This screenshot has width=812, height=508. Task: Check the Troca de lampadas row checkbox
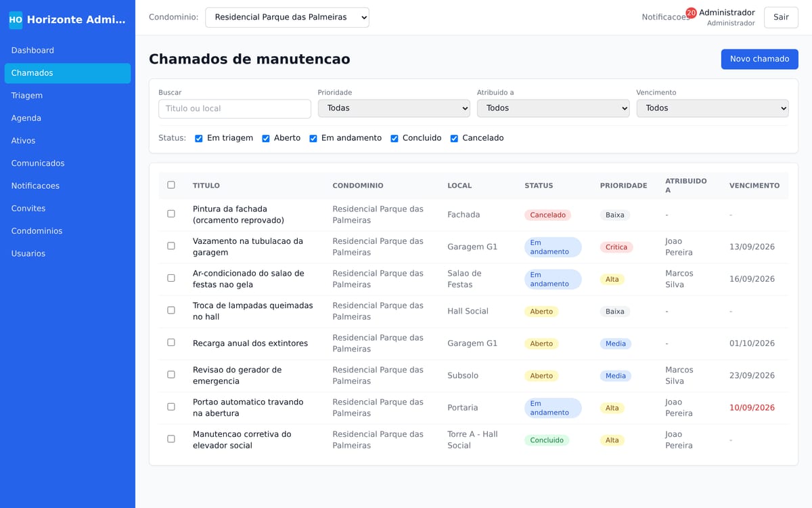[171, 310]
